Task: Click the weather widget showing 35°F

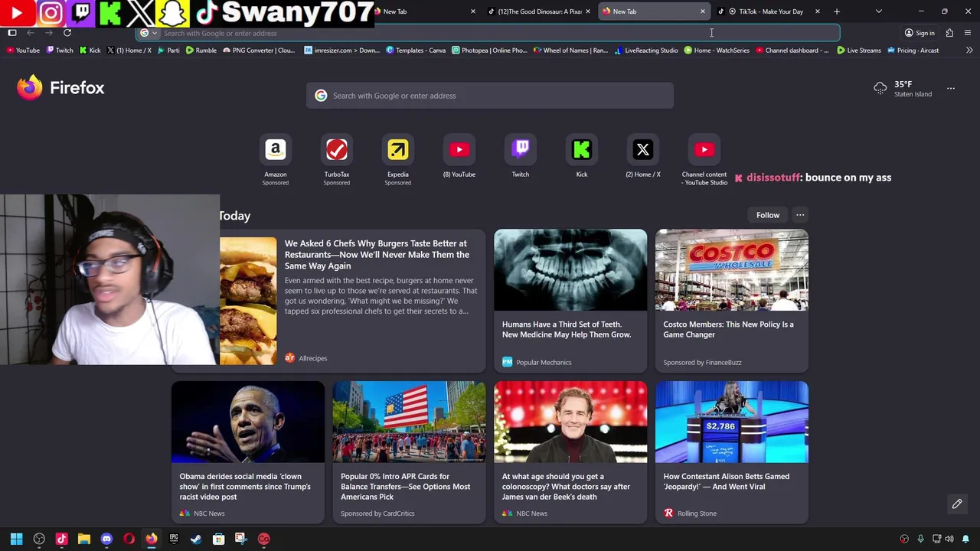Action: (x=903, y=89)
